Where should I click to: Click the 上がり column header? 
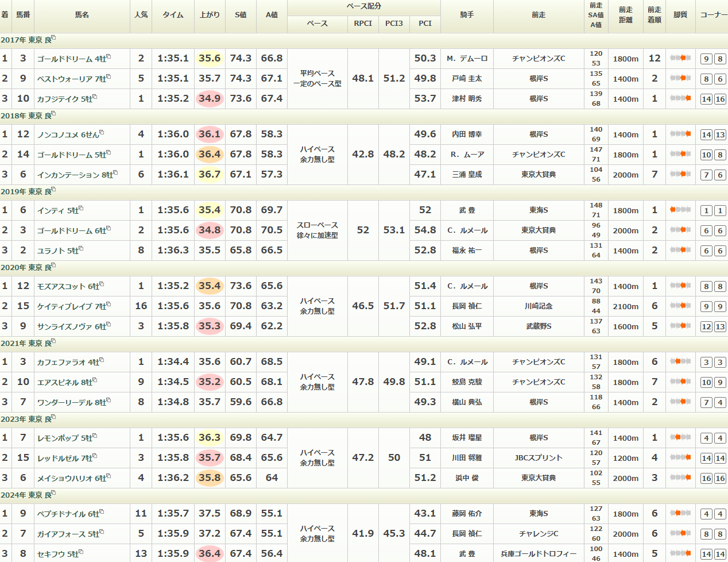210,15
